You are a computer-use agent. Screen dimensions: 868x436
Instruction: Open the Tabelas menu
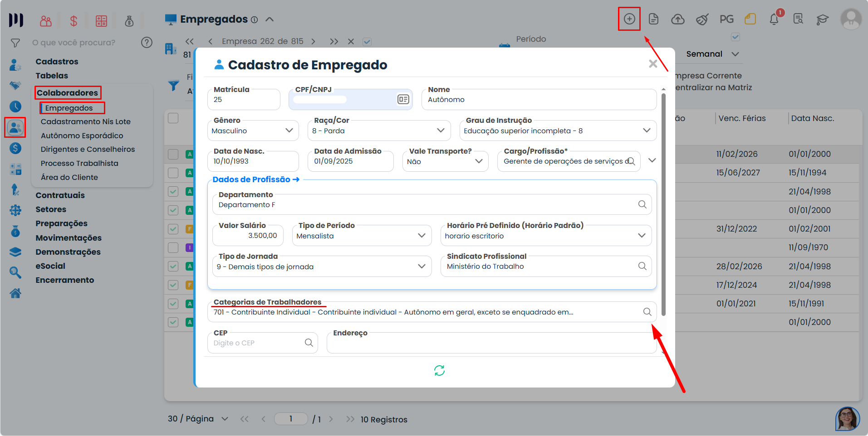[52, 76]
